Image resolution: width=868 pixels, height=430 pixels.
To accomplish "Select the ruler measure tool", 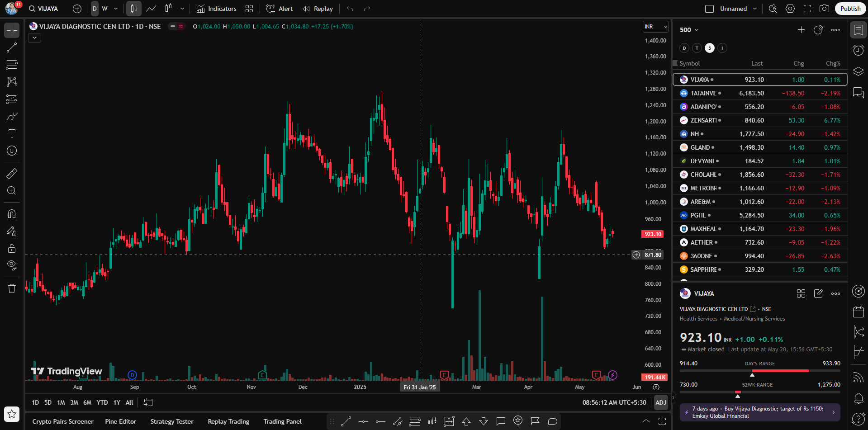I will tap(12, 173).
